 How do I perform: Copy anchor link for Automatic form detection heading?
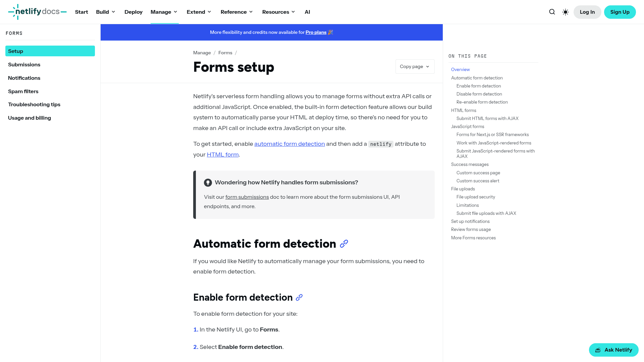tap(344, 244)
